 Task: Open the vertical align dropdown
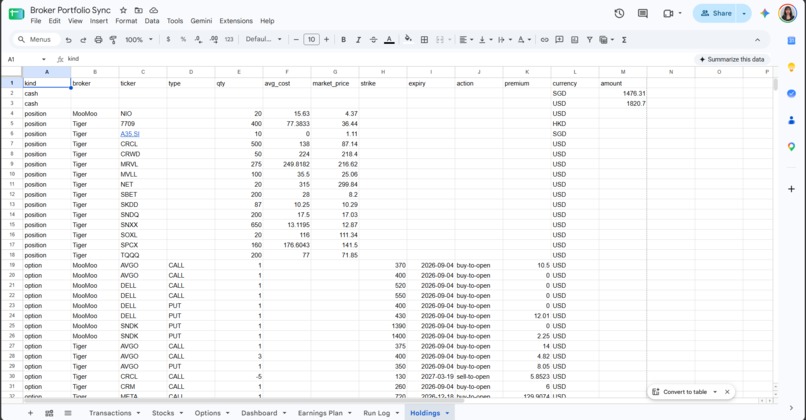[485, 40]
